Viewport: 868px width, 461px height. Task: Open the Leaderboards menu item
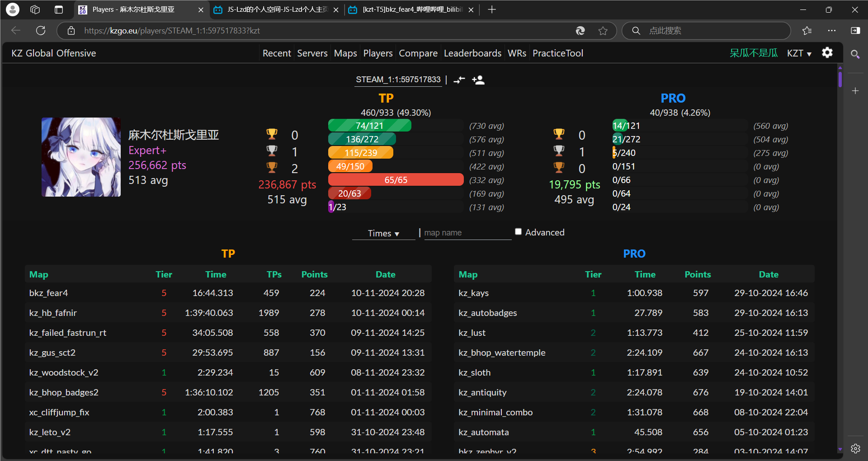click(x=472, y=53)
